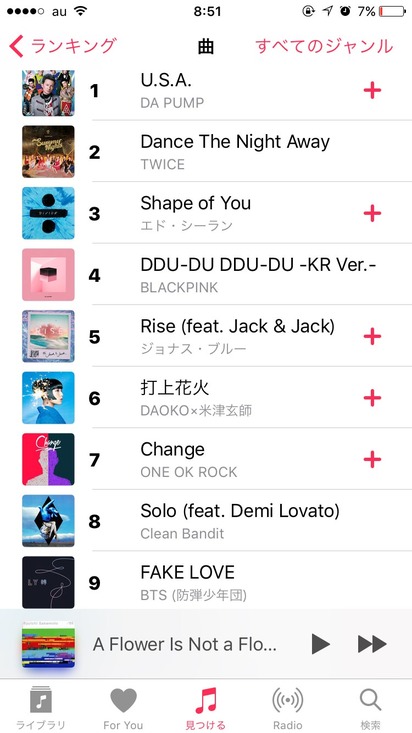Open the 検索 search tab
The height and width of the screenshot is (733, 412).
point(370,708)
